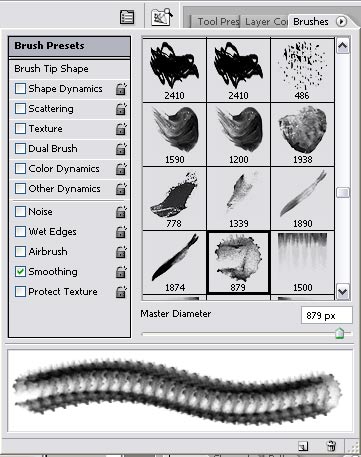Image resolution: width=361 pixels, height=457 pixels.
Task: Click the lock icon beside Wet Edges
Action: pos(121,232)
